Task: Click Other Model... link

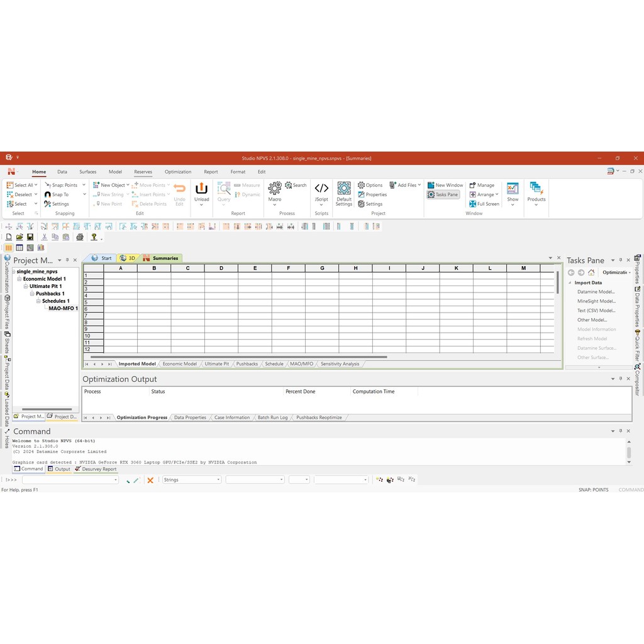Action: click(x=592, y=320)
